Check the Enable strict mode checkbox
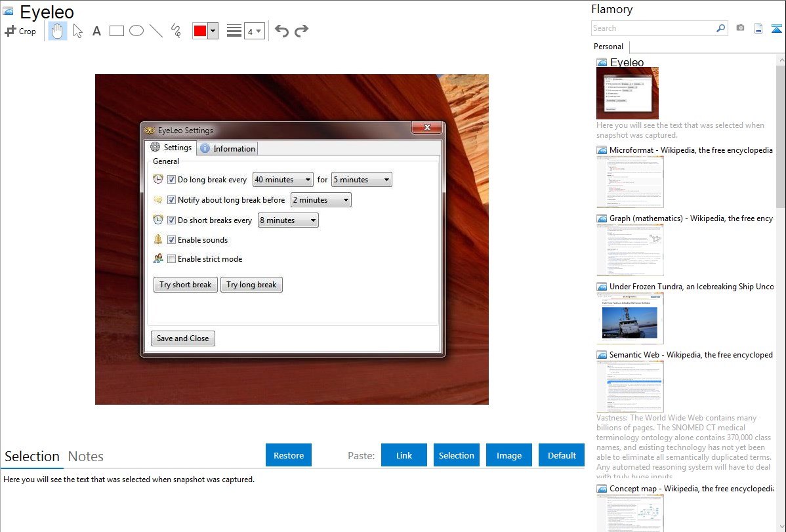 coord(171,258)
